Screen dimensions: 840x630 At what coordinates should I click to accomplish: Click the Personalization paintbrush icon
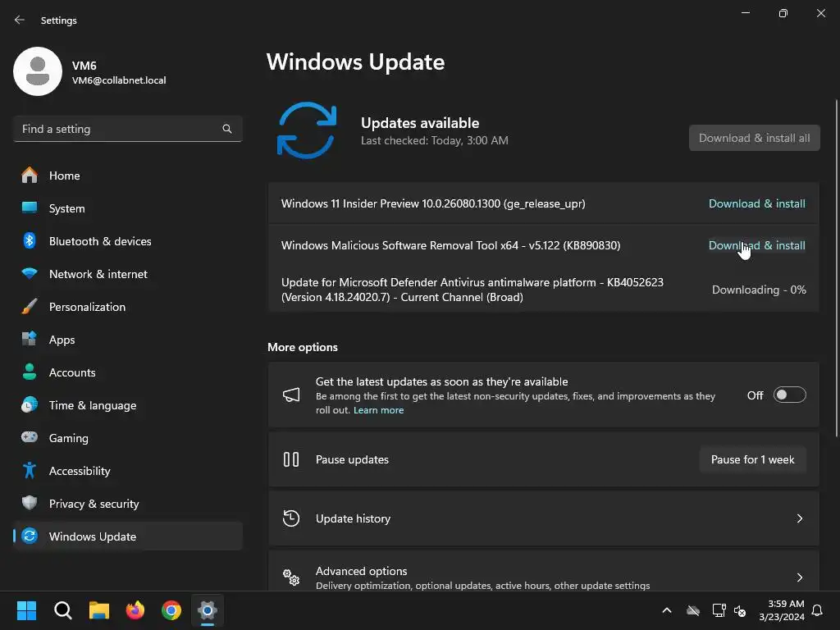tap(30, 307)
